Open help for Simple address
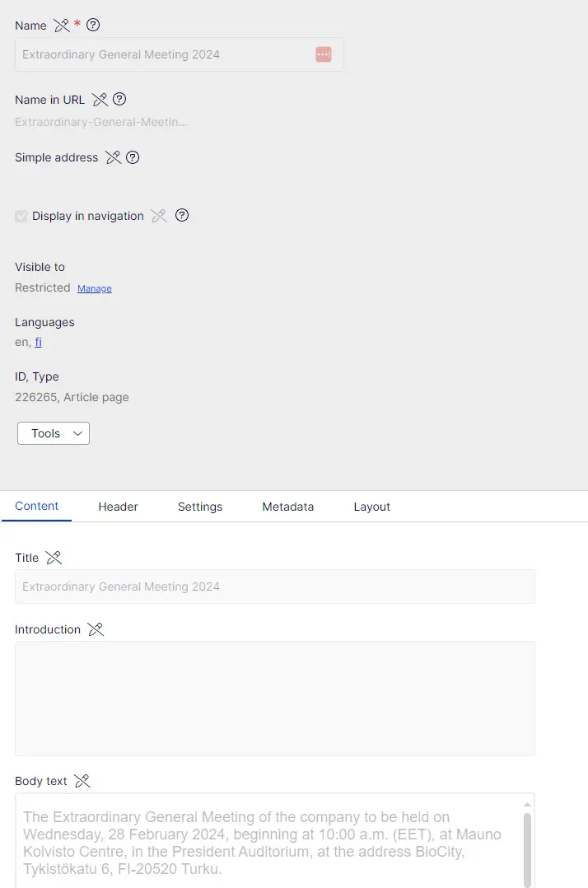 coord(133,157)
